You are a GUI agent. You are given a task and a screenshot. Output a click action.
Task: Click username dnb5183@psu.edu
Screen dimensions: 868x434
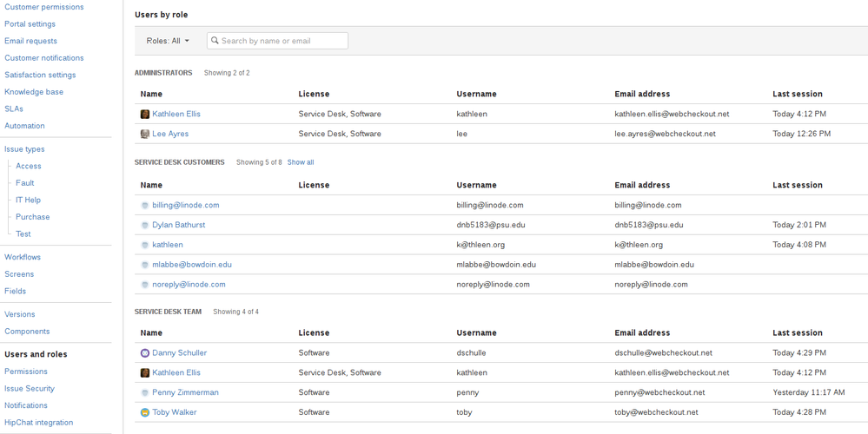click(491, 225)
